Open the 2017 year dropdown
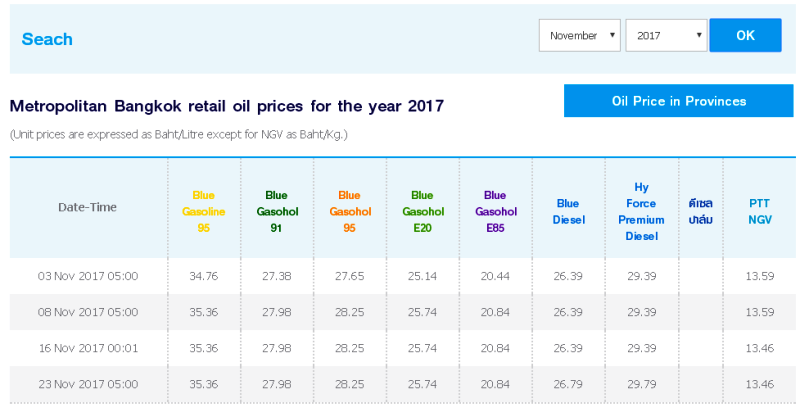This screenshot has height=412, width=800. (x=666, y=36)
